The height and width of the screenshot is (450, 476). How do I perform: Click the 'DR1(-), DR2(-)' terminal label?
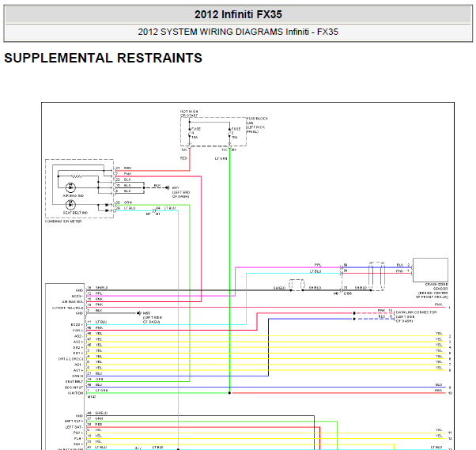(70, 359)
